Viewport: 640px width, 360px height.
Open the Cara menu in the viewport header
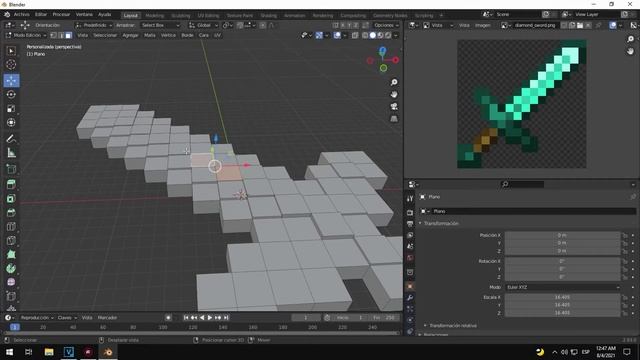[x=203, y=36]
